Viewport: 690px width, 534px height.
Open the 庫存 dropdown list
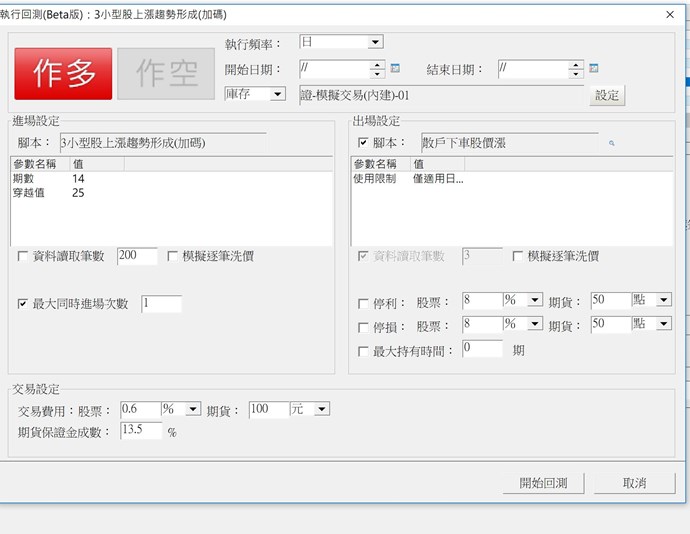point(277,94)
